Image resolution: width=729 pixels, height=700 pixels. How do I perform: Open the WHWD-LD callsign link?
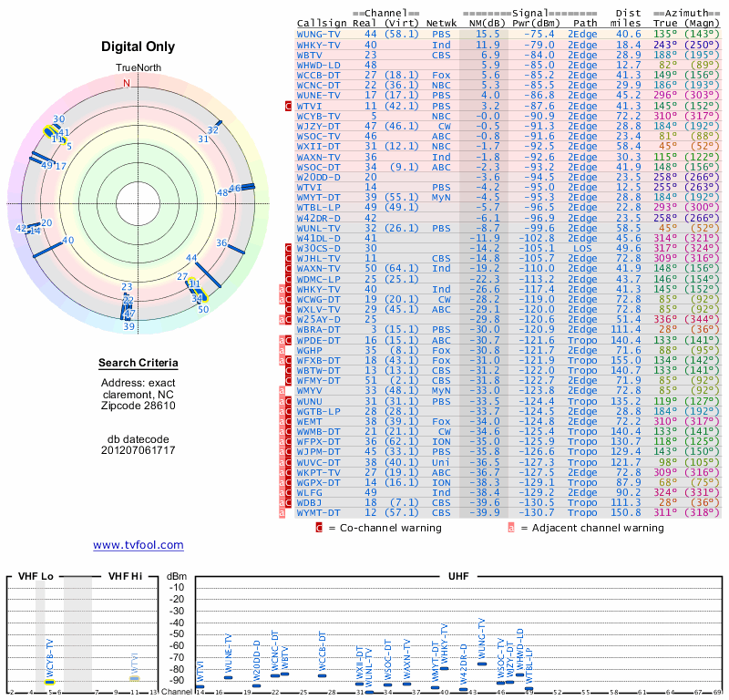tap(319, 65)
